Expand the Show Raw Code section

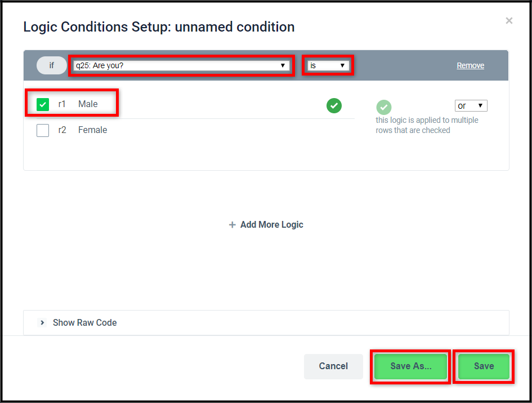84,322
